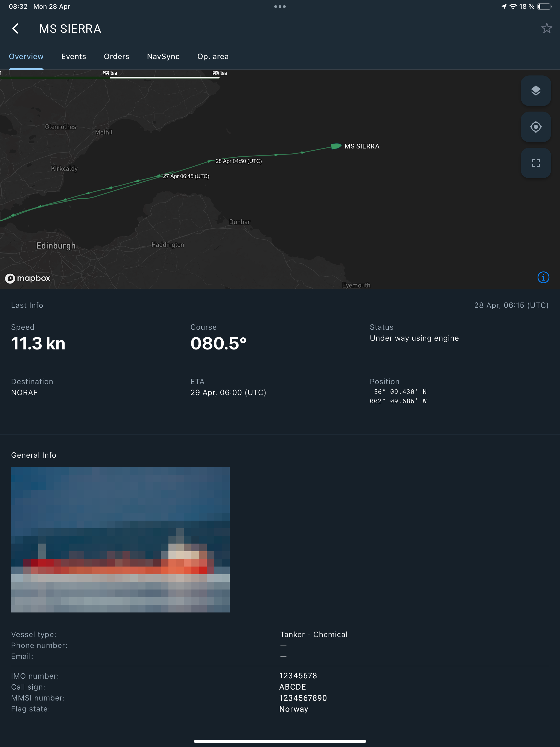Select the 27 Apr 06:45 track marker
The height and width of the screenshot is (747, 560).
[186, 176]
